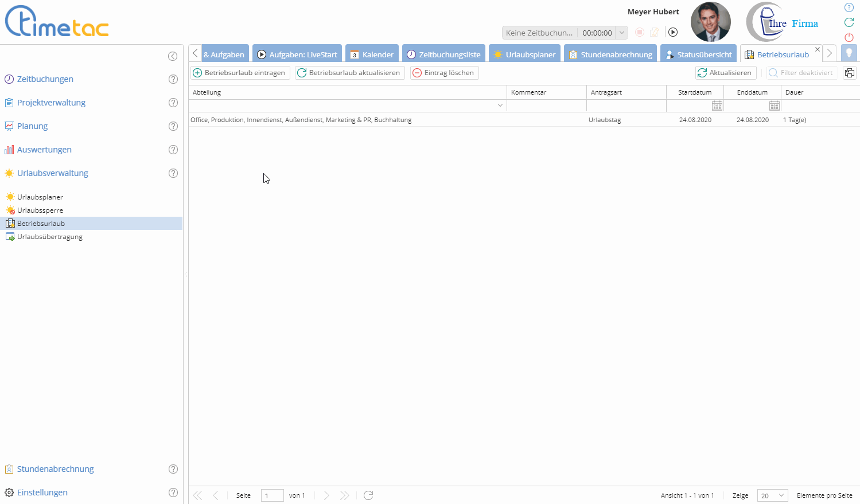The image size is (860, 504).
Task: Collapse the left sidebar with arrow icon
Action: pyautogui.click(x=173, y=56)
